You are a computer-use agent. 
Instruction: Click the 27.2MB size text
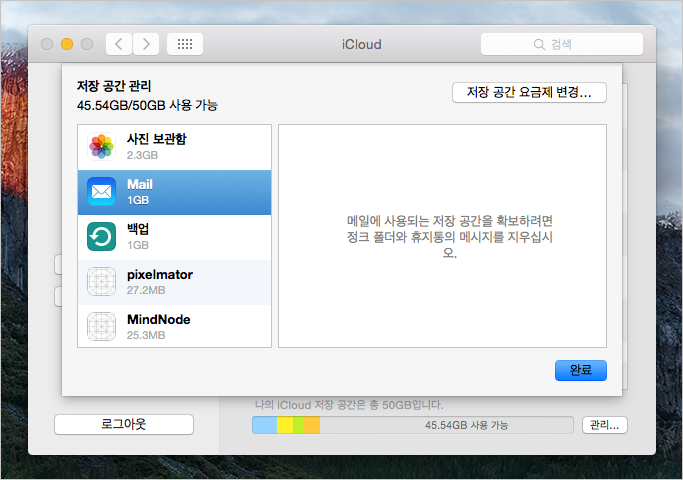point(146,290)
